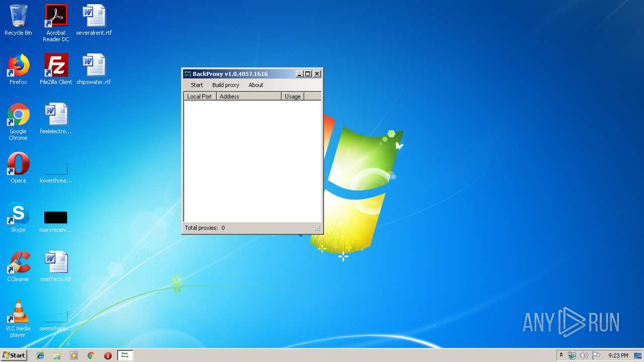644x362 pixels.
Task: Open the volume tray icon
Action: tap(584, 355)
